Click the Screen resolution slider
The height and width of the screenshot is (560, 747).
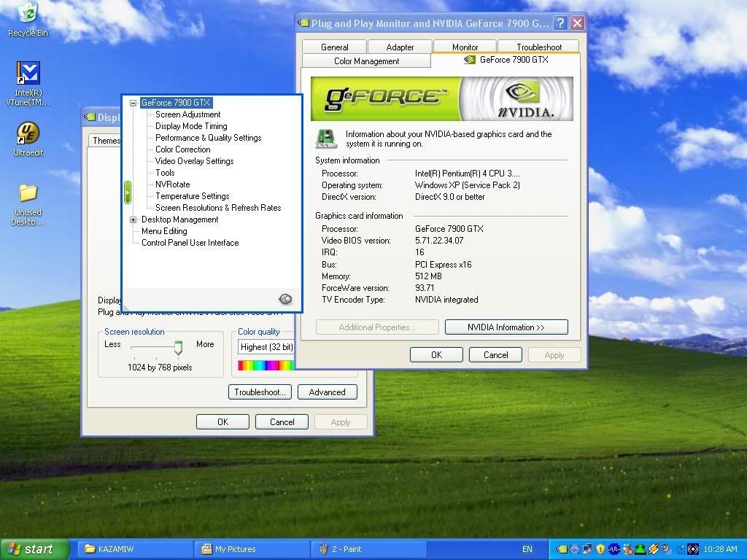[x=177, y=348]
